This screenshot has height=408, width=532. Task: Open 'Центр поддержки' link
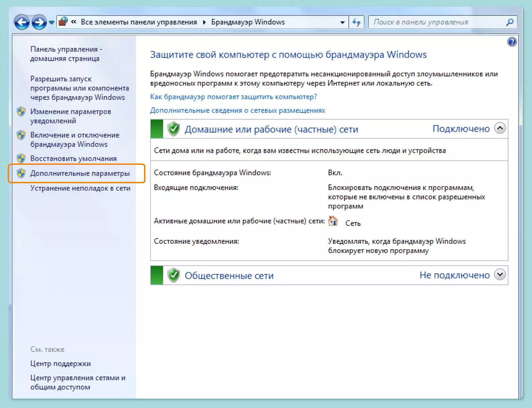click(x=61, y=363)
